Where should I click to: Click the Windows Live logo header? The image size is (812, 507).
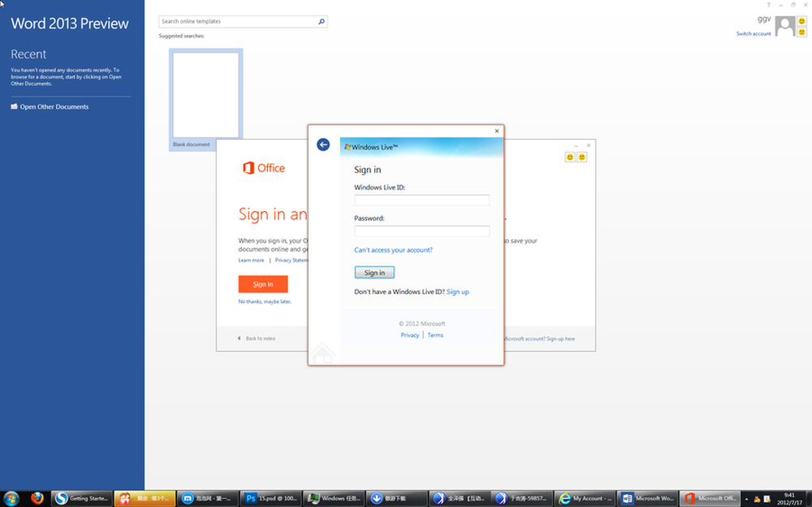(371, 147)
